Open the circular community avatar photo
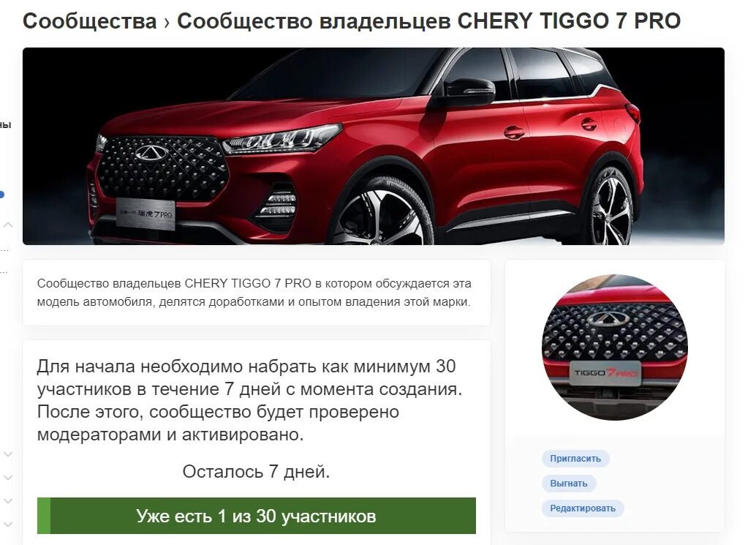This screenshot has width=756, height=545. click(615, 347)
